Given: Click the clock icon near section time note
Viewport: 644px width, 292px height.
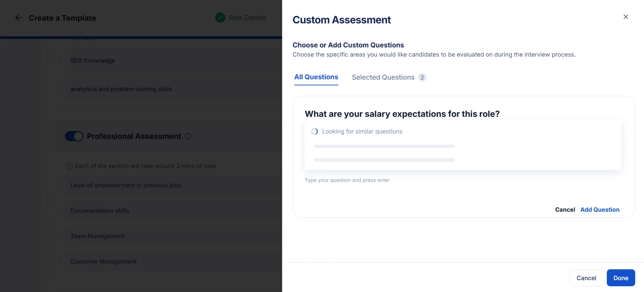Looking at the screenshot, I should click(69, 166).
